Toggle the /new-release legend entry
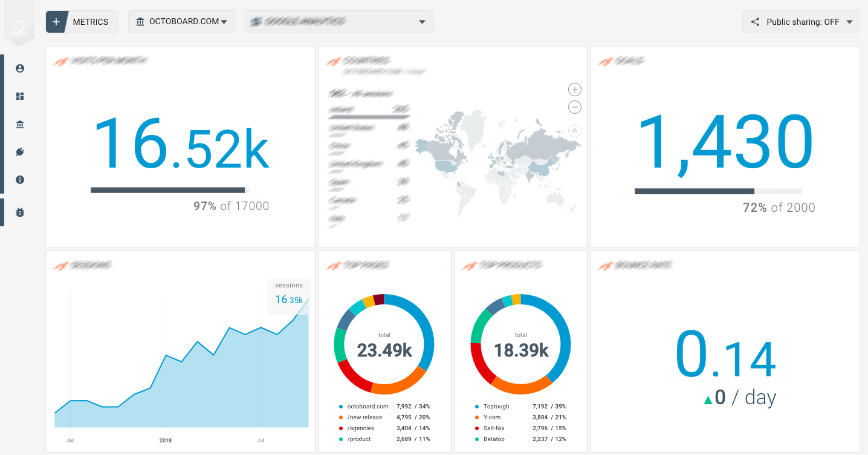The width and height of the screenshot is (868, 455). 364,417
